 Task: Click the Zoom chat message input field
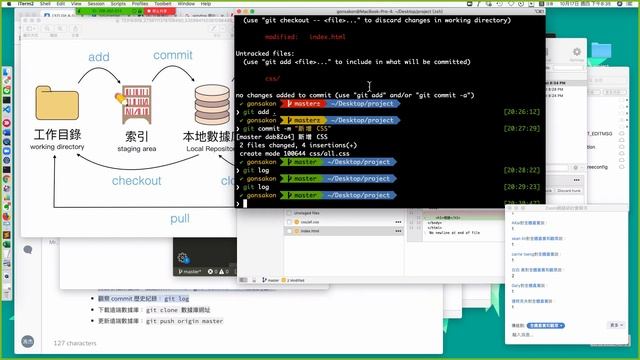point(565,335)
